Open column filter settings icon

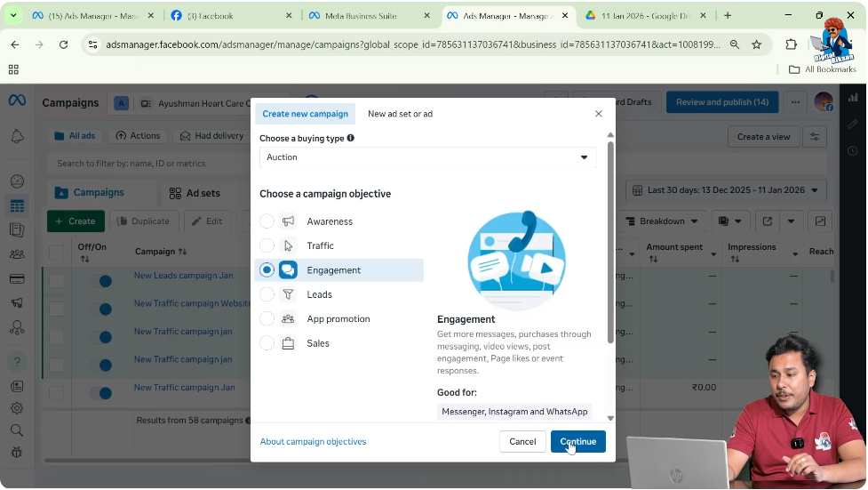(815, 137)
